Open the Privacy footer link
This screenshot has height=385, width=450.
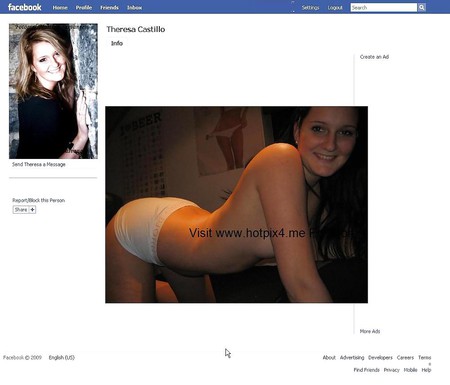(x=392, y=370)
